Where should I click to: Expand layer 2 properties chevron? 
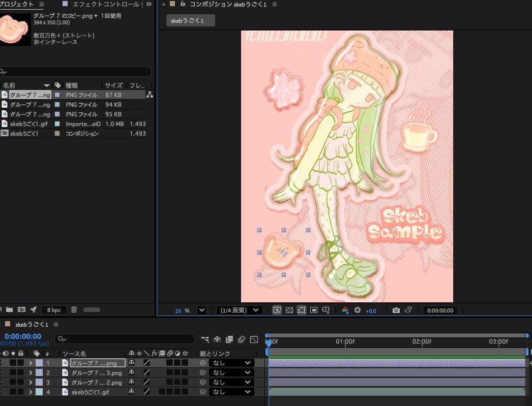pos(31,372)
